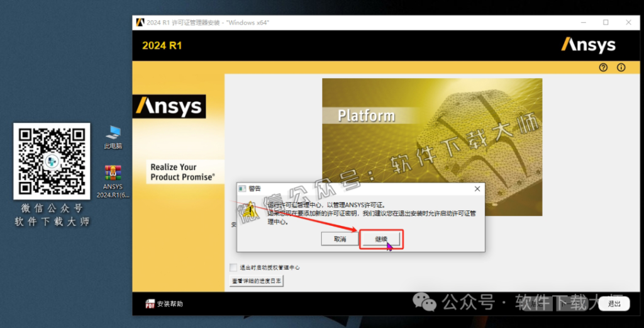
Task: Maximize the Ansys installer window
Action: tap(606, 23)
